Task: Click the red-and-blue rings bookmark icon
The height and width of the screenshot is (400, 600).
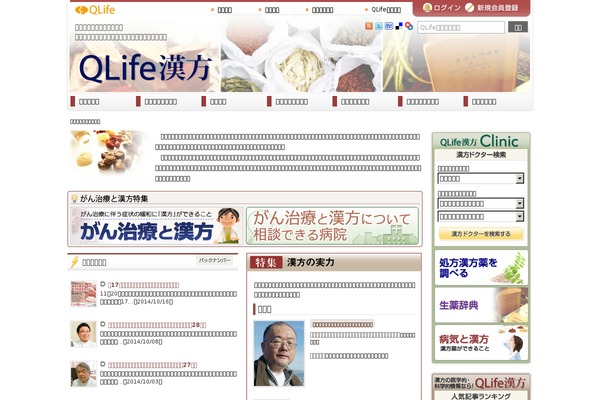Action: tap(409, 26)
